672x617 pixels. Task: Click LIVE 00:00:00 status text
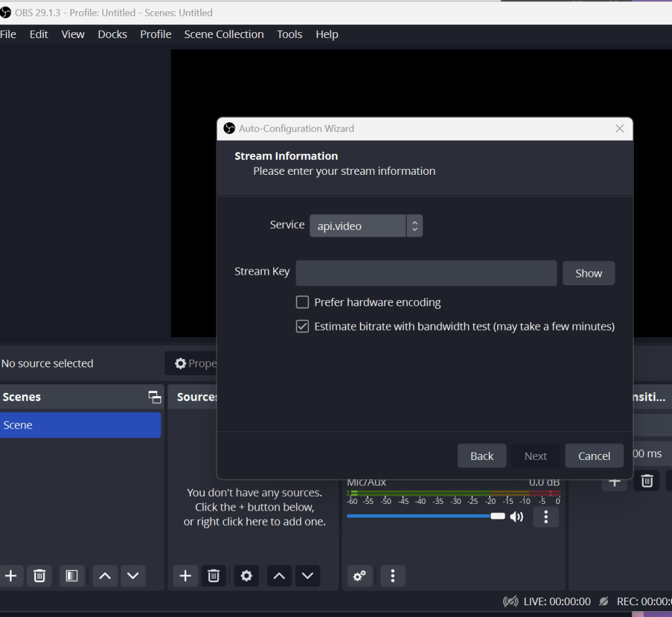pyautogui.click(x=556, y=602)
